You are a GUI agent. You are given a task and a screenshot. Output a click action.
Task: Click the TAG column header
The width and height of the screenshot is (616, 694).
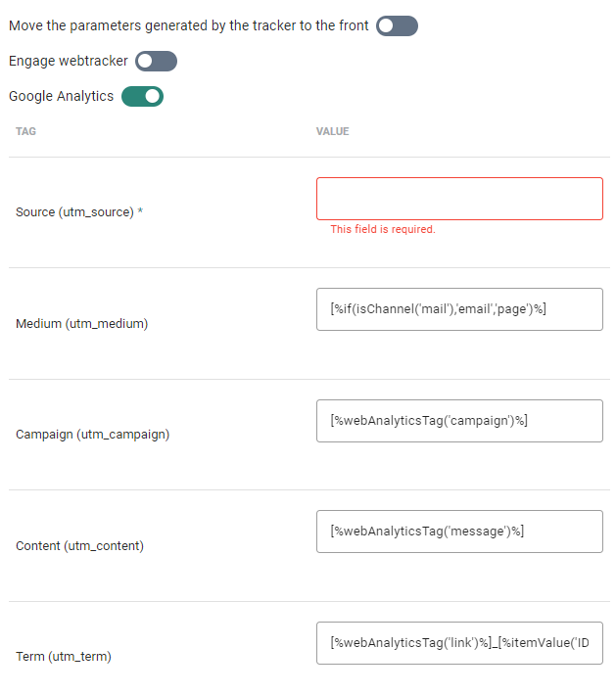[x=26, y=131]
